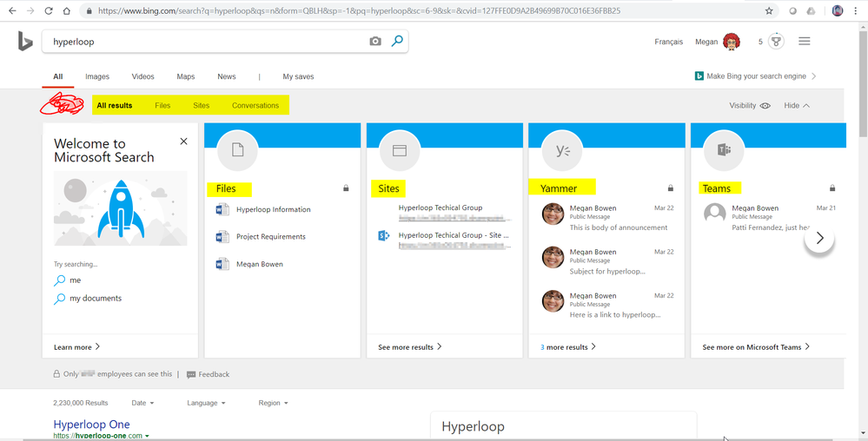This screenshot has width=868, height=441.
Task: Click the rocket illustration thumbnail
Action: 120,208
